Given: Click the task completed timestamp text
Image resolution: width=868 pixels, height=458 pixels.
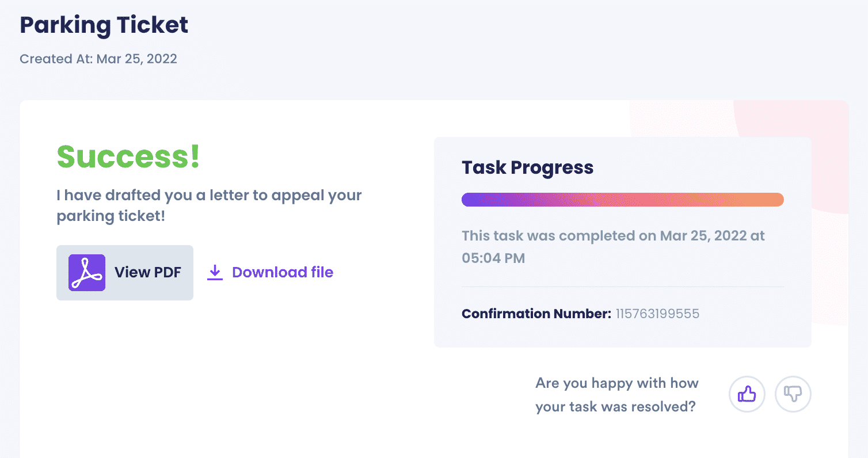Looking at the screenshot, I should point(614,247).
